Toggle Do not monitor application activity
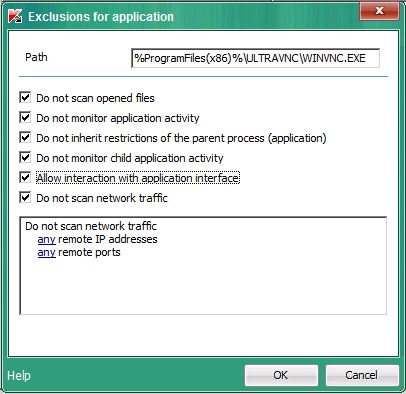406x394 pixels. click(x=25, y=118)
